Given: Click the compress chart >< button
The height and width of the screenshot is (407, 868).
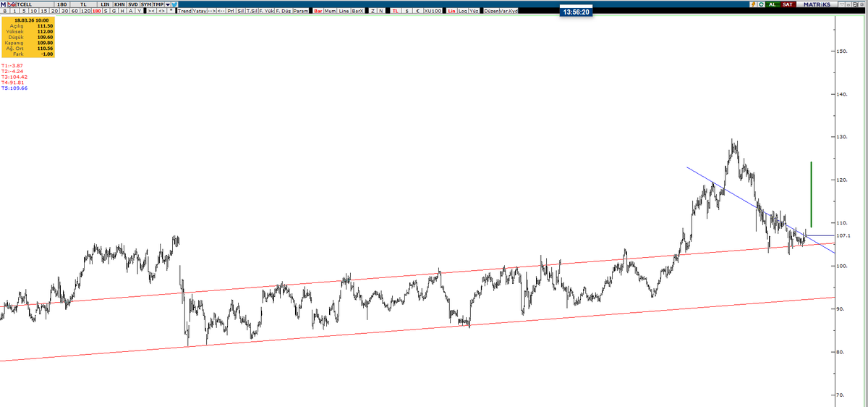Looking at the screenshot, I should pos(150,12).
